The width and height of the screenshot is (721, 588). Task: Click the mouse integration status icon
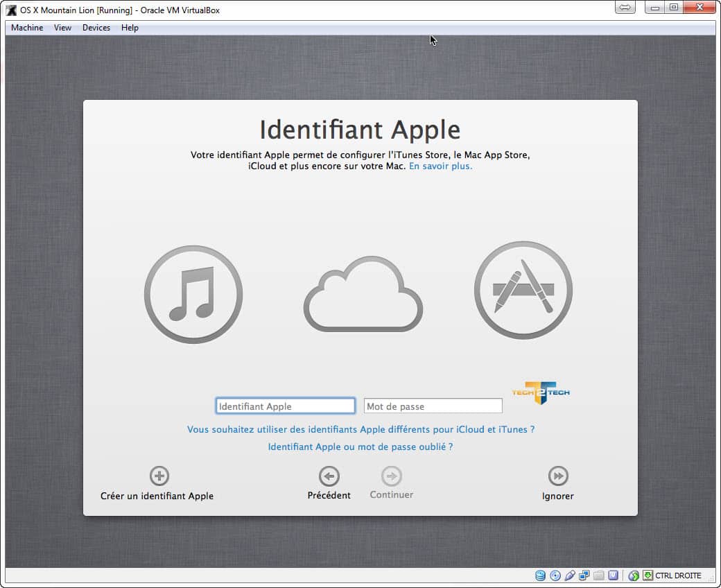pyautogui.click(x=634, y=575)
